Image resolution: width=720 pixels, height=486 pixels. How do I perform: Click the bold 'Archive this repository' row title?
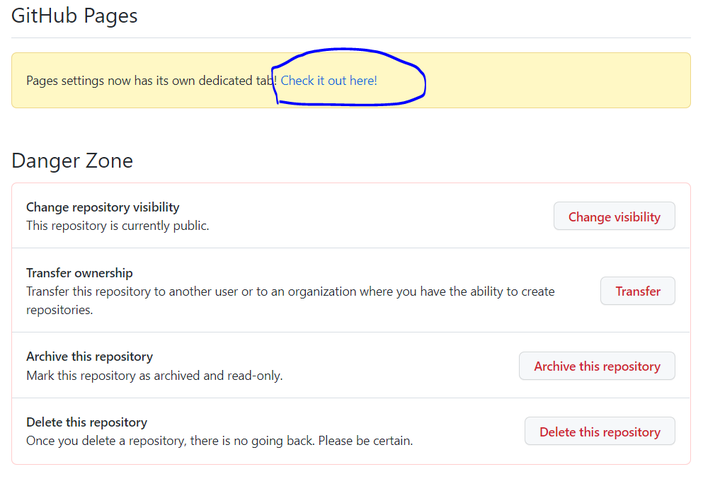pos(90,356)
